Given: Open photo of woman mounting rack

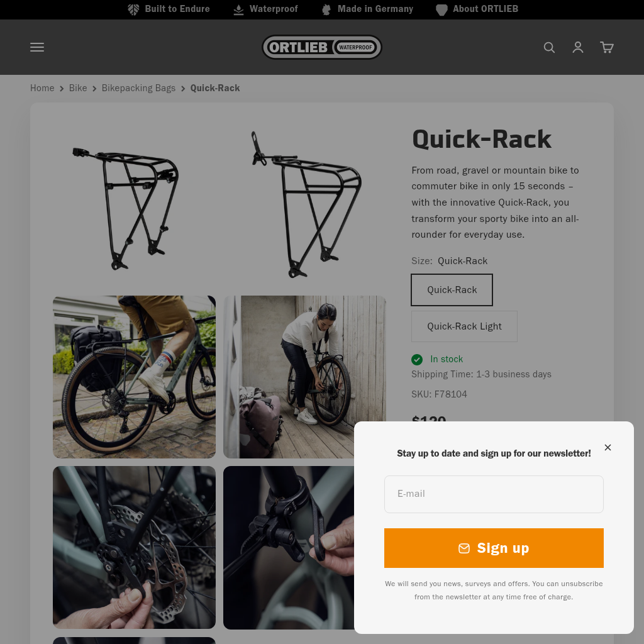Looking at the screenshot, I should tap(304, 377).
